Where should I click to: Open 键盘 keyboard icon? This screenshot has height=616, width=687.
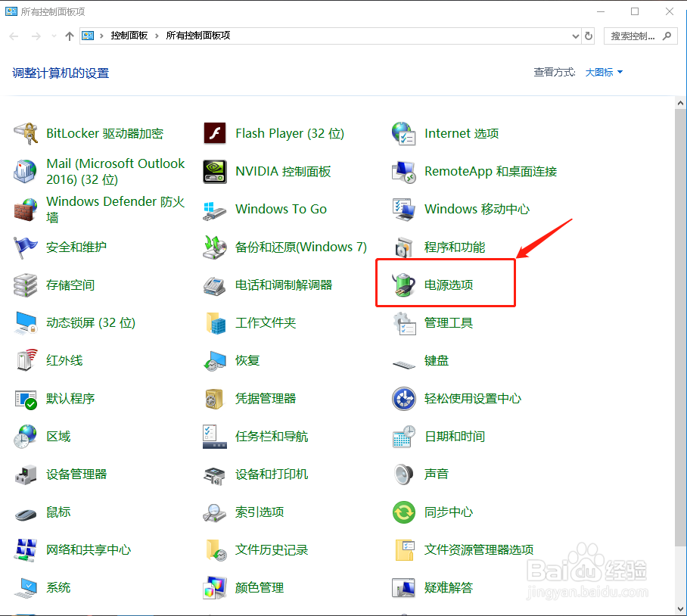[403, 365]
